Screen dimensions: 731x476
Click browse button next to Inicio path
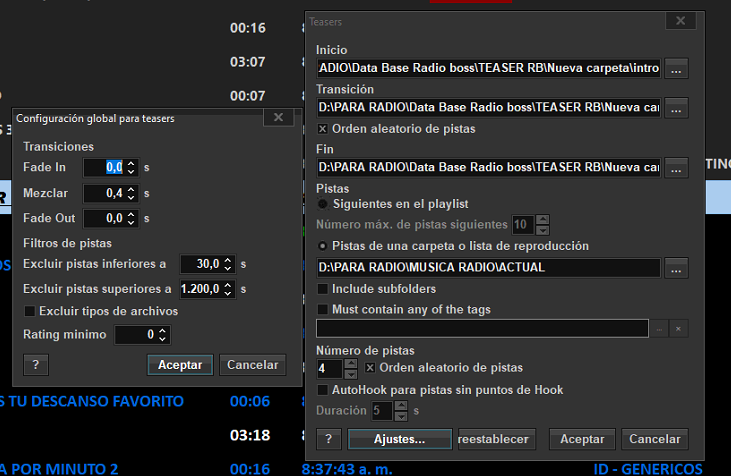pyautogui.click(x=677, y=69)
